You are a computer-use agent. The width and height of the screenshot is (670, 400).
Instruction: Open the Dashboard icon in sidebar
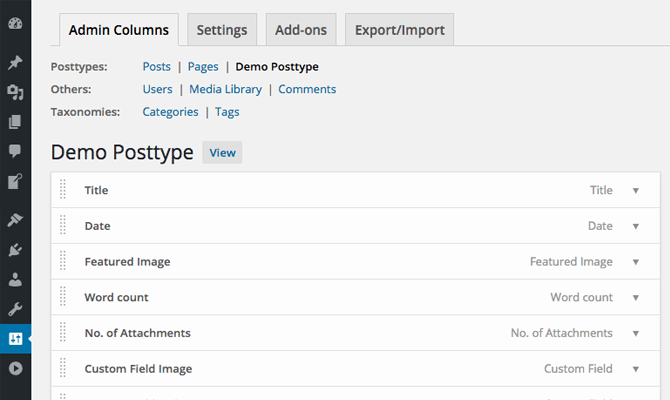[15, 24]
